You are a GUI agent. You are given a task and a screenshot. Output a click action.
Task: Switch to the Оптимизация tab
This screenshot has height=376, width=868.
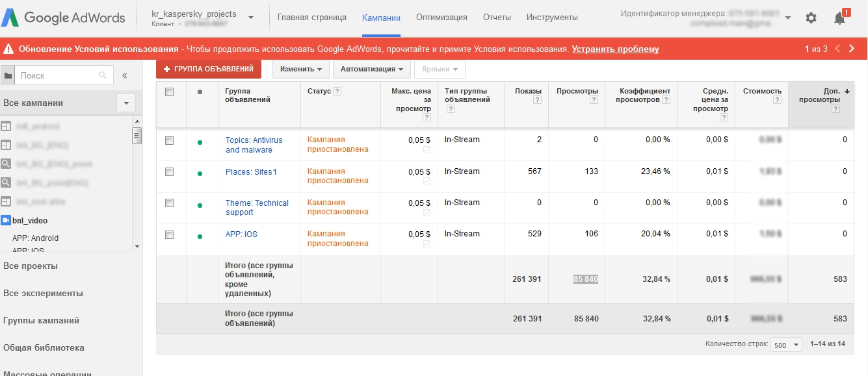tap(441, 18)
